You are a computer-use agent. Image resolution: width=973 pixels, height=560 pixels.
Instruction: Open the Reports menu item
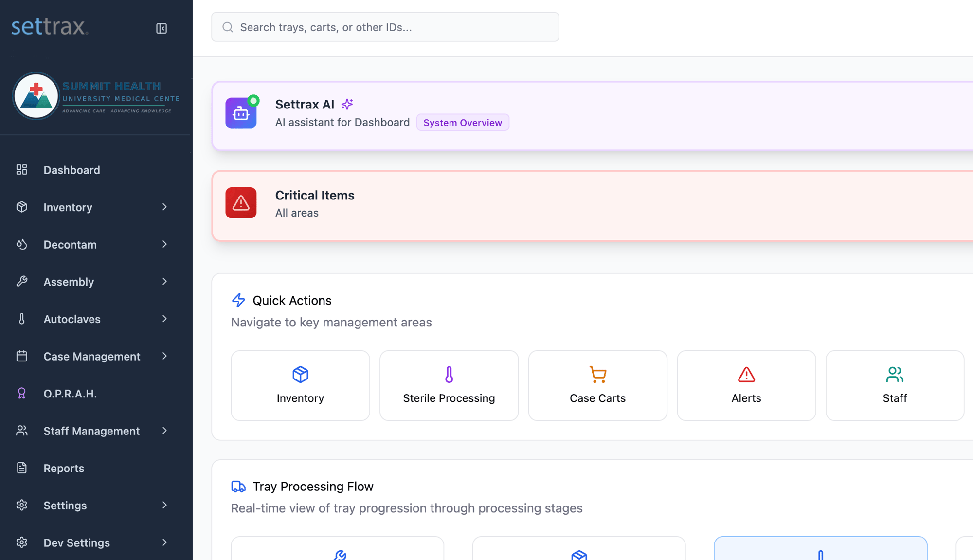pos(95,468)
